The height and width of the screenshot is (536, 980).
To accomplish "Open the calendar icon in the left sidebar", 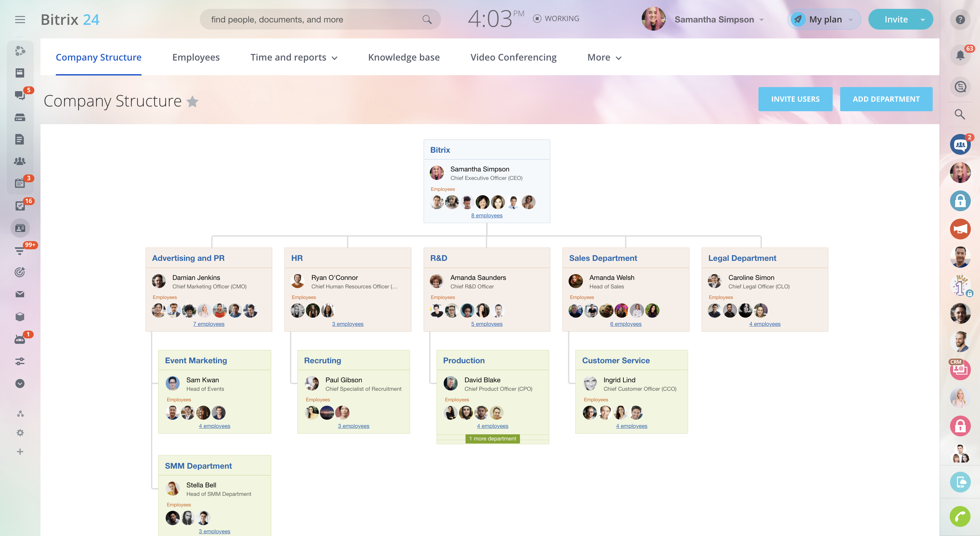I will pos(20,183).
